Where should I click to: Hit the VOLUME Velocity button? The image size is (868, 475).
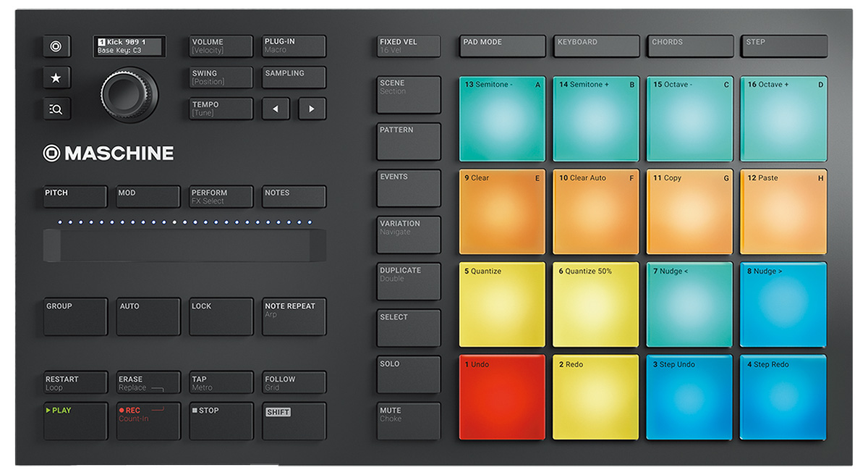[221, 46]
